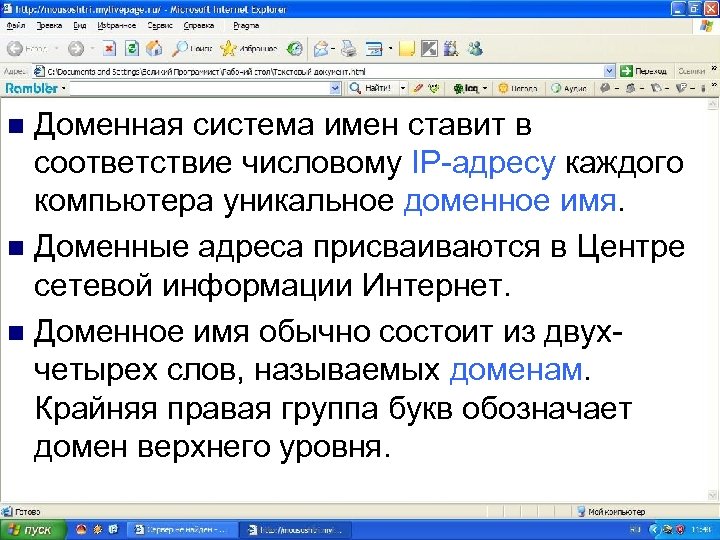Open the Избранное menu
The width and height of the screenshot is (720, 540).
[117, 26]
